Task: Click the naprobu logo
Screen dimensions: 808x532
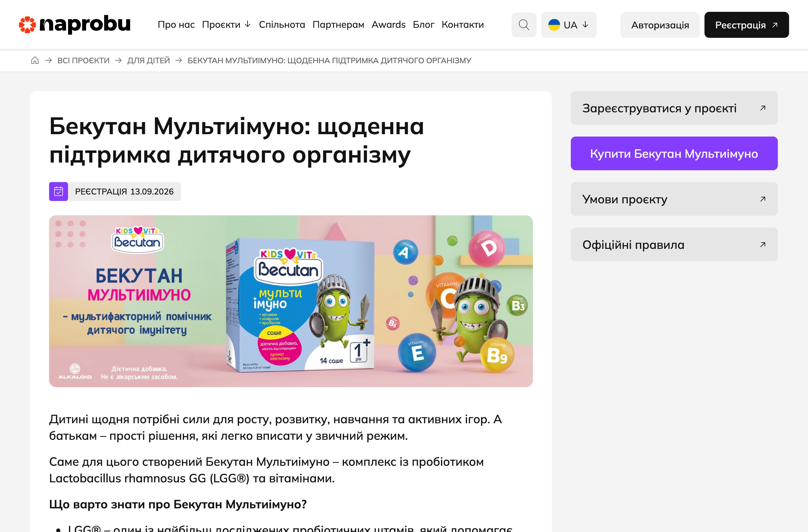Action: (74, 25)
